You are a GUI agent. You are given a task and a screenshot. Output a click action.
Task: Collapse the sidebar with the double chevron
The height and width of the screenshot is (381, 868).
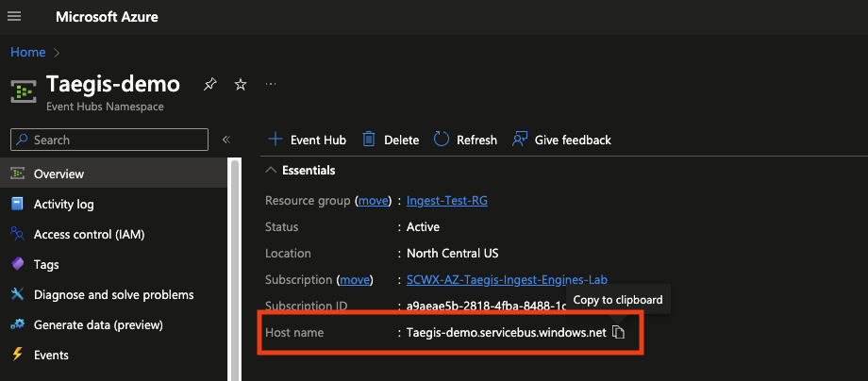coord(225,140)
